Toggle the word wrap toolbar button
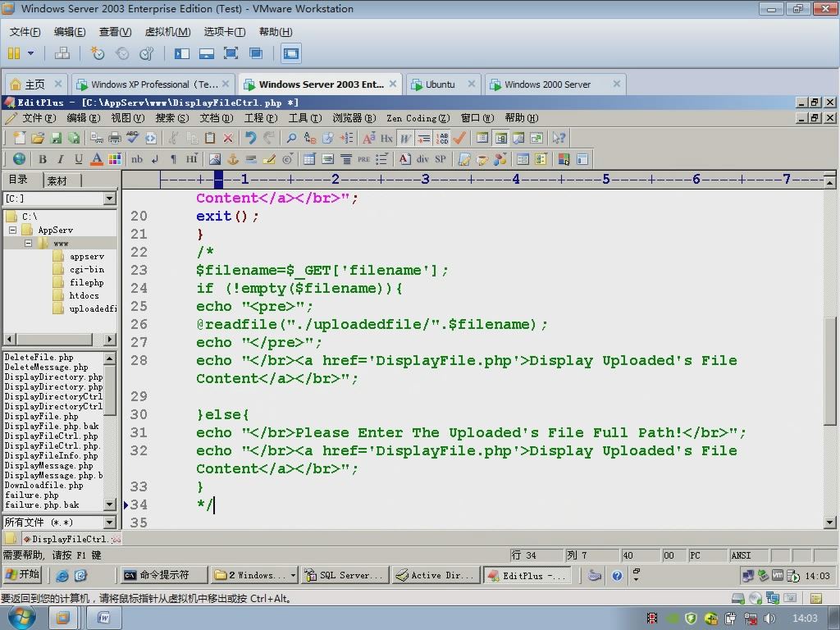Viewport: 840px width, 630px height. pyautogui.click(x=405, y=138)
